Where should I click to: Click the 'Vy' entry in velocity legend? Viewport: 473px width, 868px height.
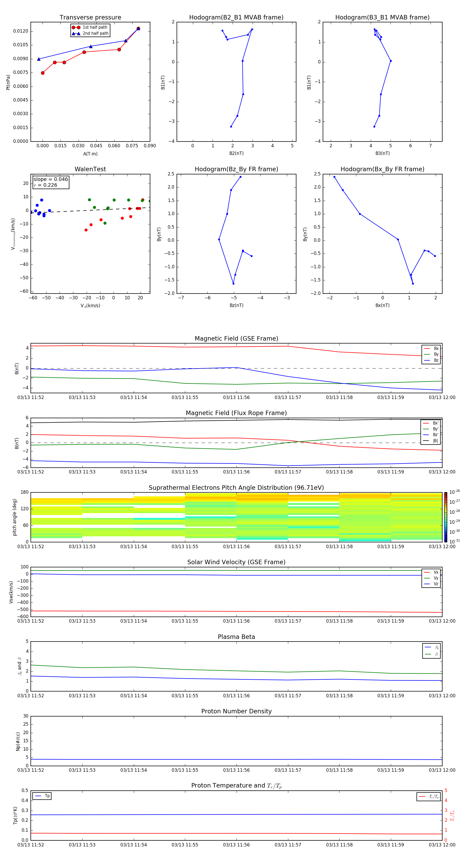pos(431,578)
